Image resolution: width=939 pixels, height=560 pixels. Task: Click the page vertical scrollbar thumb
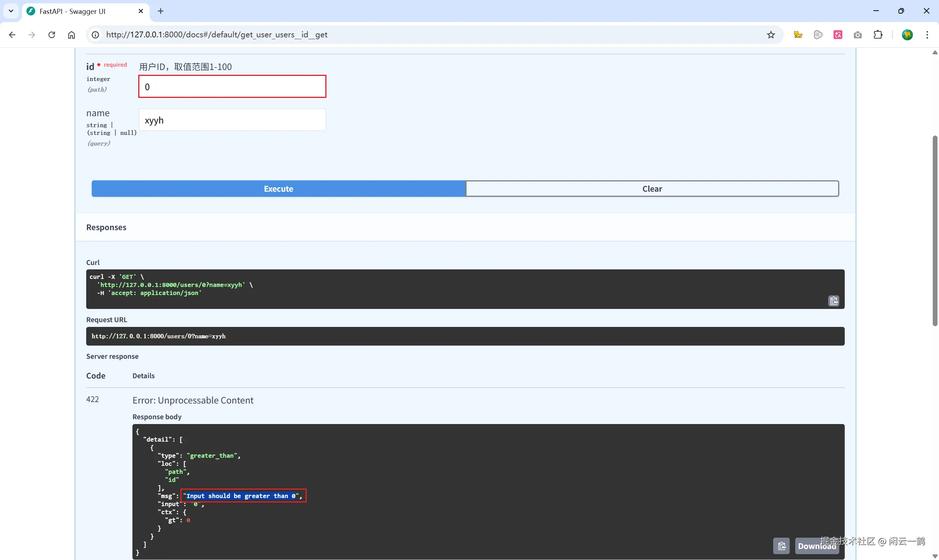pyautogui.click(x=935, y=230)
